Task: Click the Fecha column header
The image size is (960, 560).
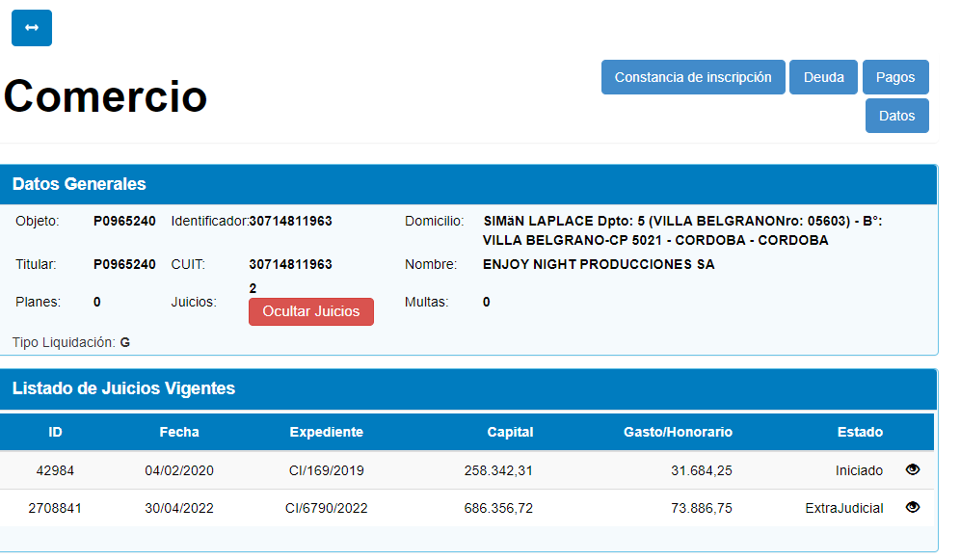Action: pos(179,432)
